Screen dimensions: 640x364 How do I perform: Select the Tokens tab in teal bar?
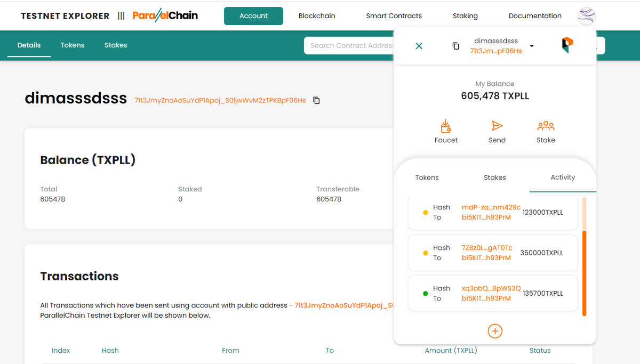pyautogui.click(x=73, y=45)
